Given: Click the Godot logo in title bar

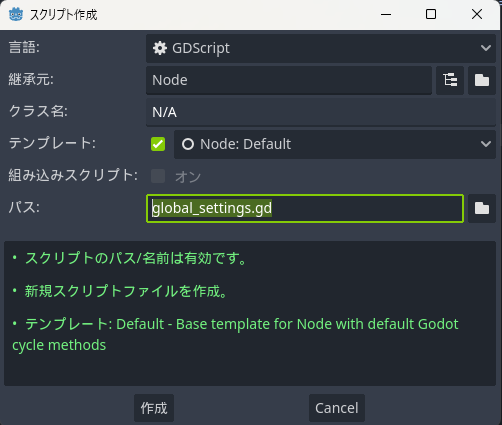Looking at the screenshot, I should pos(16,14).
